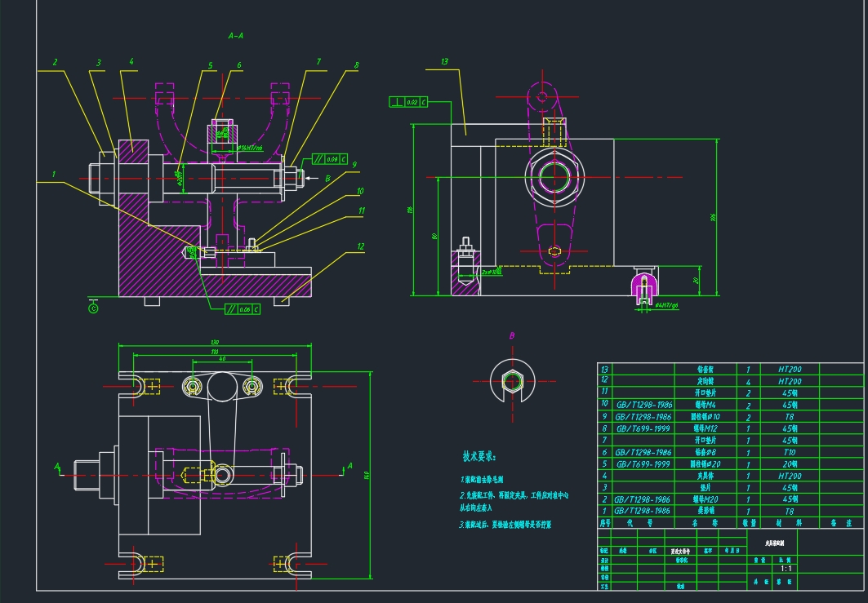Select technical requirement note number 3
Image resolution: width=868 pixels, height=603 pixels.
click(505, 525)
